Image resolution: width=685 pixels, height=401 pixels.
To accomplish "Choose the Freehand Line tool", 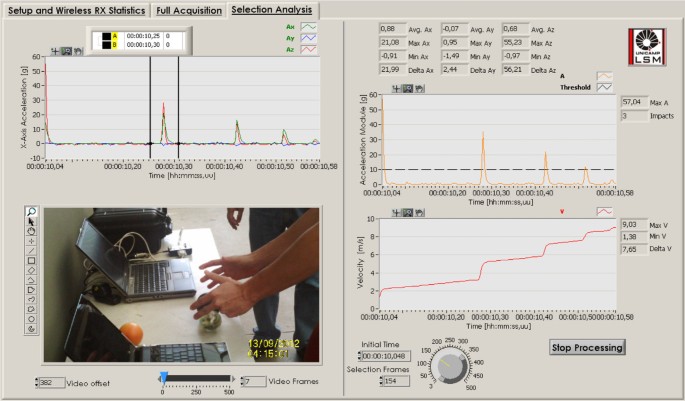I will (31, 300).
